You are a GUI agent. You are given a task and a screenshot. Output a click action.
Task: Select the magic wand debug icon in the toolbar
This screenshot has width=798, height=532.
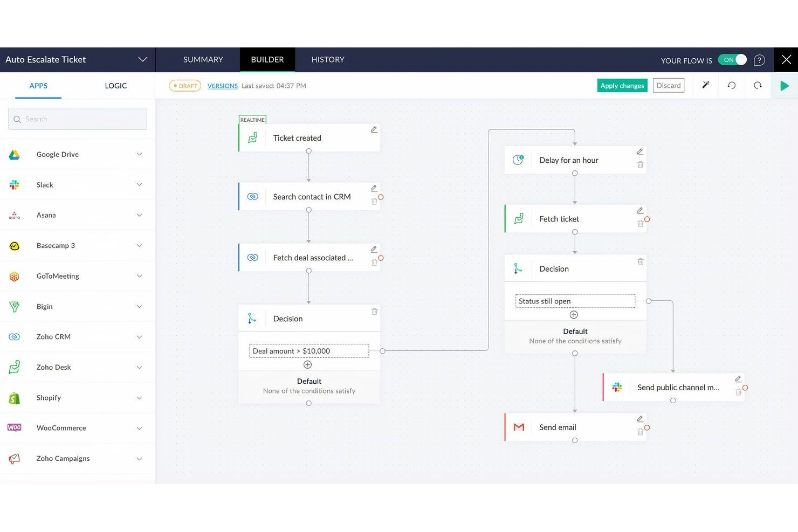pyautogui.click(x=706, y=85)
